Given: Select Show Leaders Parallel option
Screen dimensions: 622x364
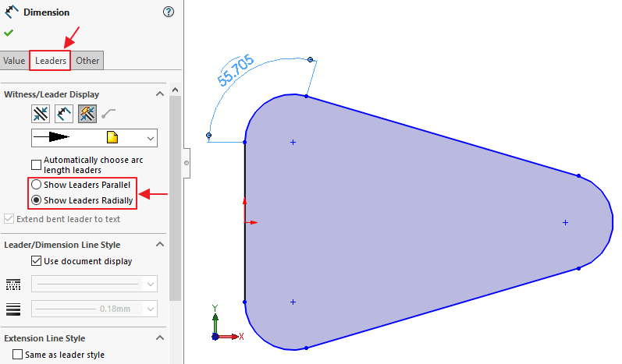Looking at the screenshot, I should (x=36, y=185).
